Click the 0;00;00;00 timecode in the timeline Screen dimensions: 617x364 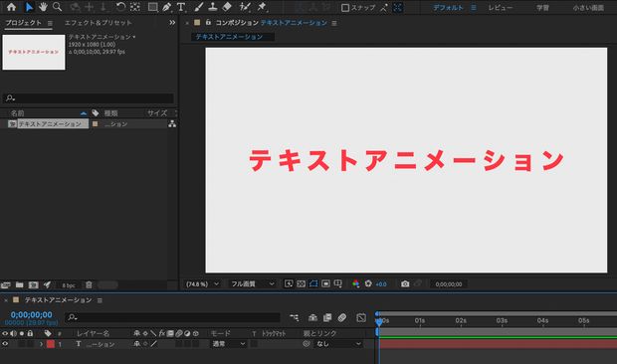click(x=32, y=315)
